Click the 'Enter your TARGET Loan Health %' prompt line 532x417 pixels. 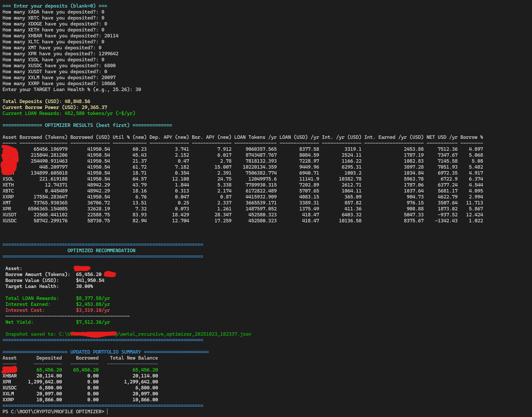pyautogui.click(x=72, y=90)
